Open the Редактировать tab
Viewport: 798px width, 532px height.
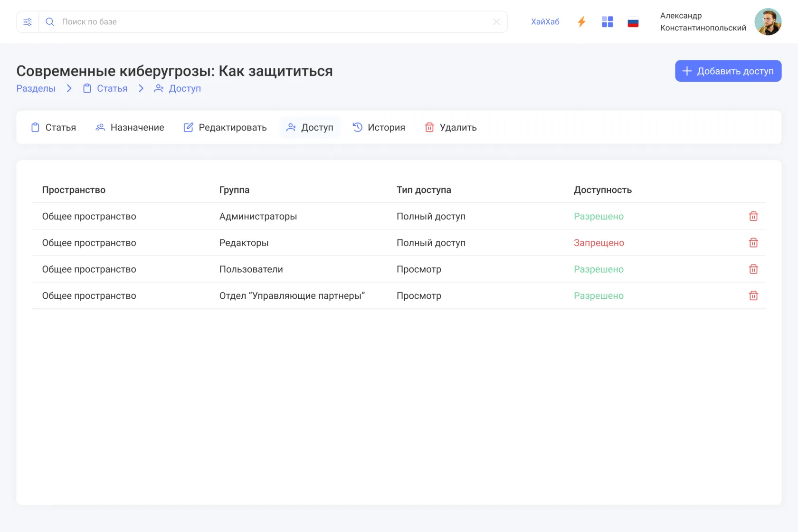click(225, 127)
